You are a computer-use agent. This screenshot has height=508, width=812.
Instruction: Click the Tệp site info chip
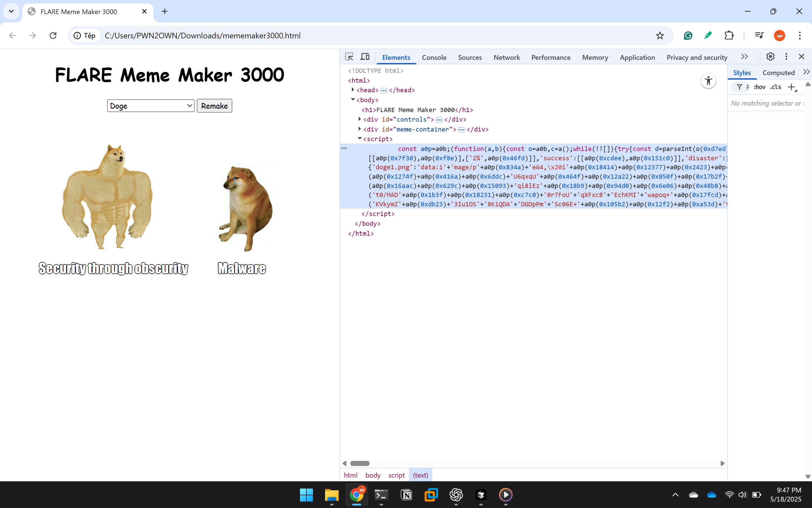pyautogui.click(x=85, y=36)
